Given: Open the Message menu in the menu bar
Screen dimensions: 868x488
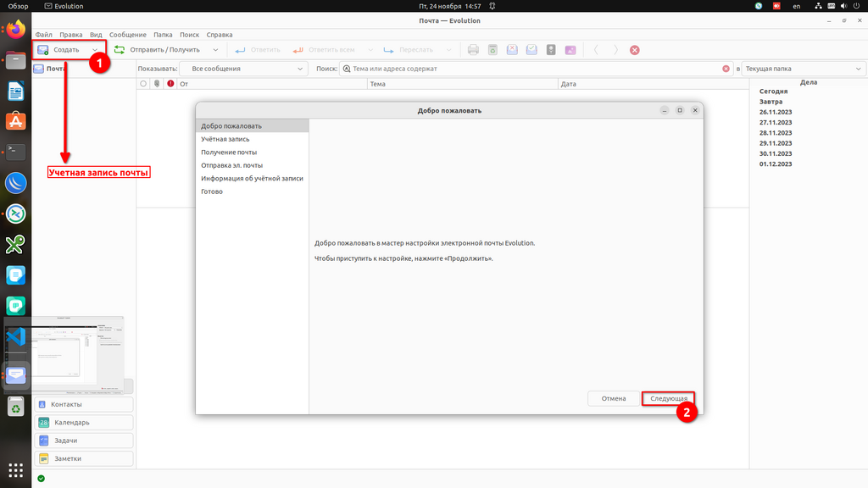Looking at the screenshot, I should [x=127, y=35].
